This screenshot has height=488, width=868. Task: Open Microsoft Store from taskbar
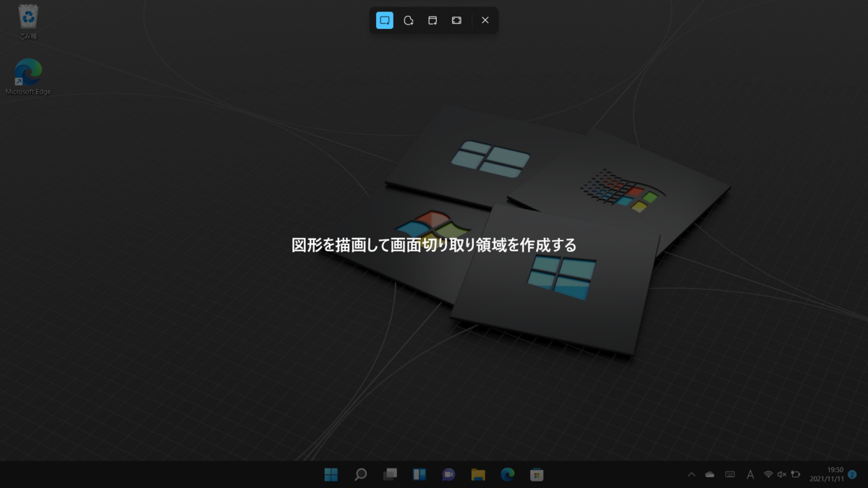[537, 474]
